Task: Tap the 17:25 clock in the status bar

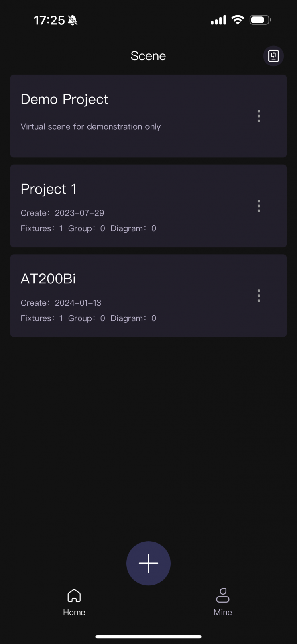Action: [x=49, y=20]
